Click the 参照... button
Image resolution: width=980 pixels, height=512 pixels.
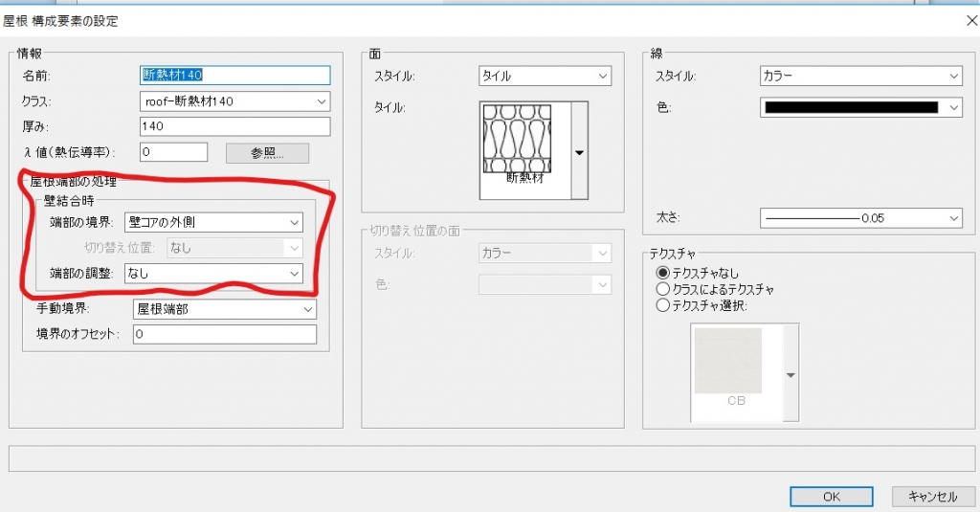click(x=267, y=153)
